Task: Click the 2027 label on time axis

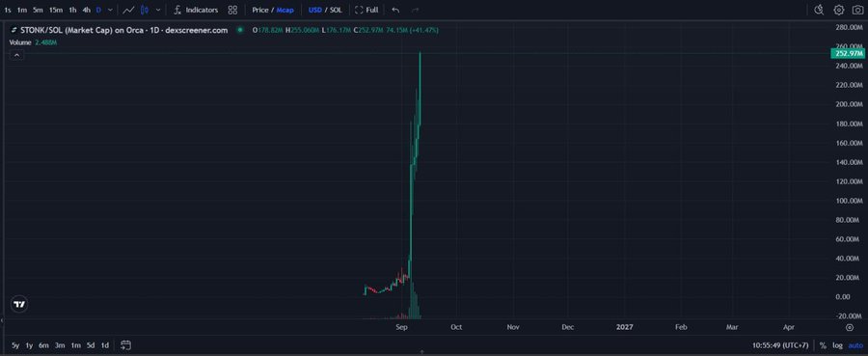Action: point(624,327)
